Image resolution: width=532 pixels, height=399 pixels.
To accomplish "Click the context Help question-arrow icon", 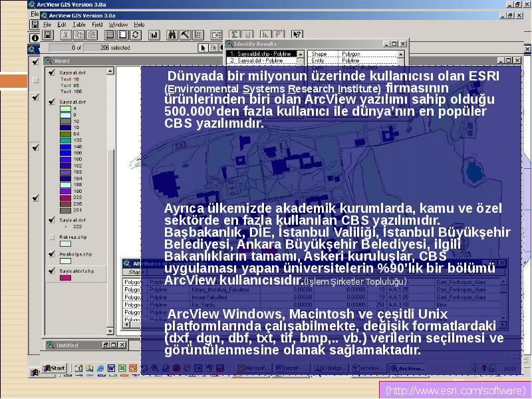I will point(297,35).
